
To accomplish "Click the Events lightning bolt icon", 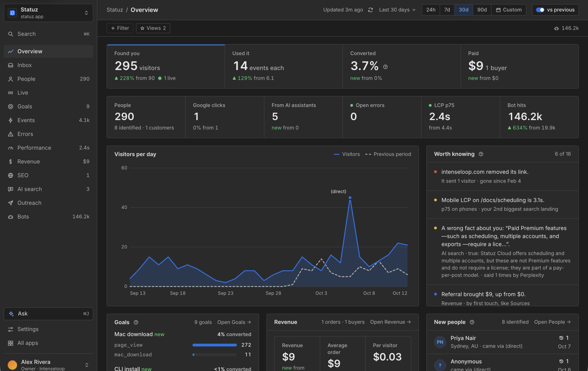I will 10,120.
